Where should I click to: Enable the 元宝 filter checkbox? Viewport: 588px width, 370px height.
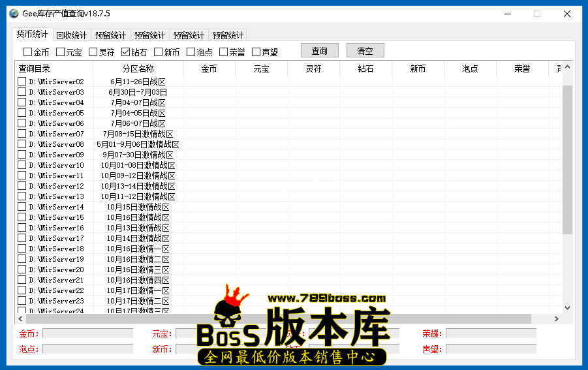pyautogui.click(x=61, y=52)
